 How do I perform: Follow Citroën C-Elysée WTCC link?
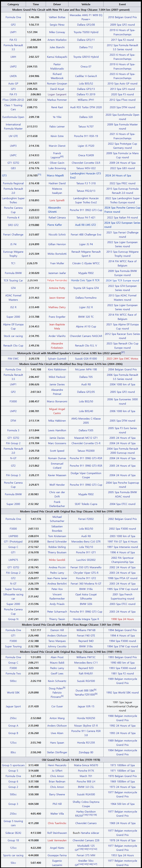pos(86,263)
